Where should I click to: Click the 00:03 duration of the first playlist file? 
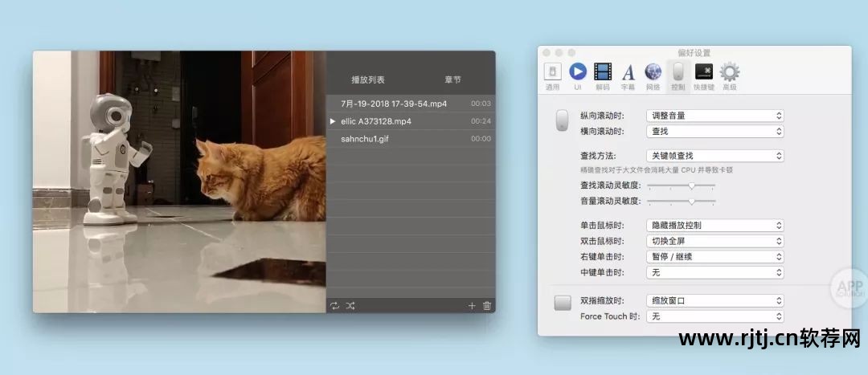tap(481, 104)
